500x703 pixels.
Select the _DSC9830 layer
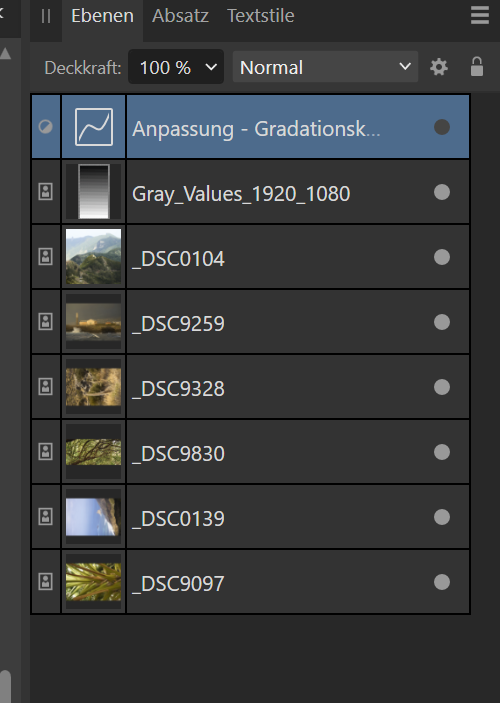251,452
